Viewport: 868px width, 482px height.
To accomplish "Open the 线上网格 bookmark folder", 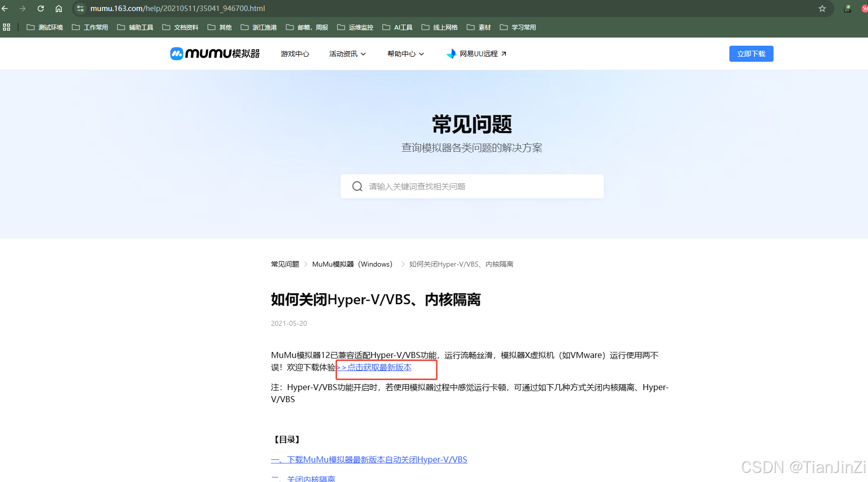I will point(440,27).
